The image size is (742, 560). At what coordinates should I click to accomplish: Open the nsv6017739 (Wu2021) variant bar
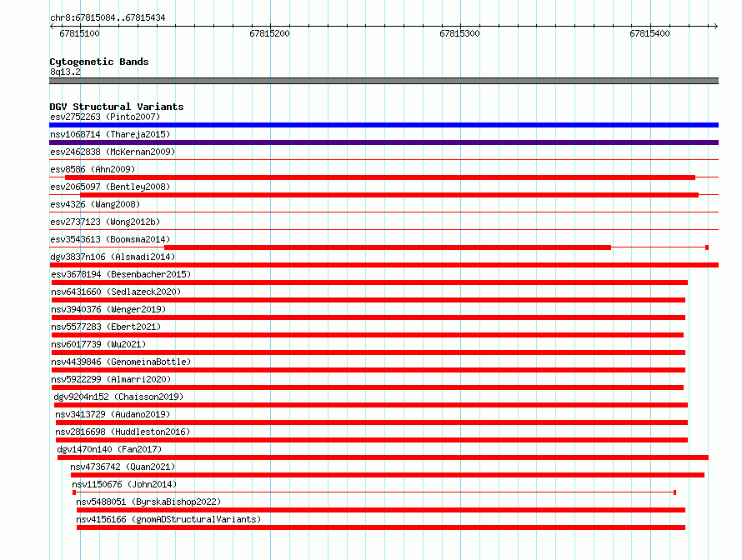coord(368,352)
